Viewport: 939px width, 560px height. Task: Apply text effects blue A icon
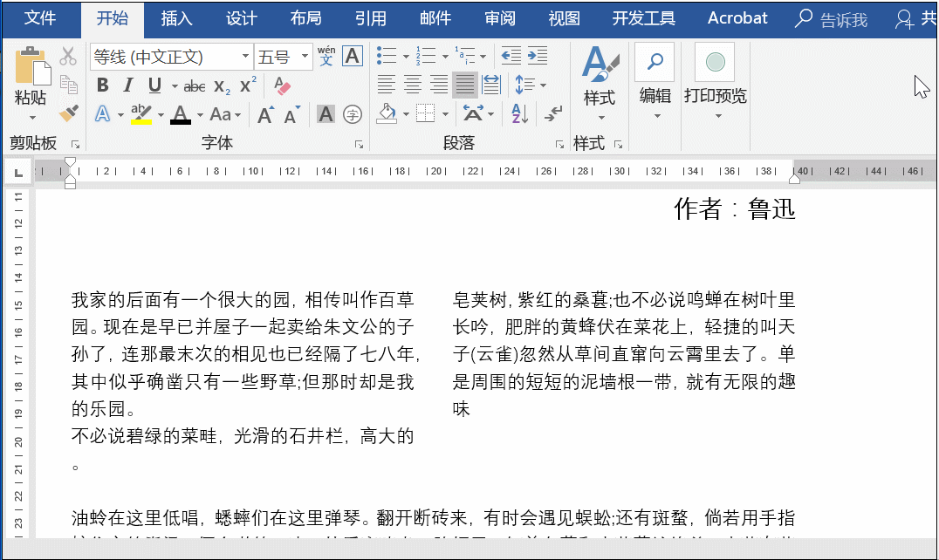pos(102,113)
